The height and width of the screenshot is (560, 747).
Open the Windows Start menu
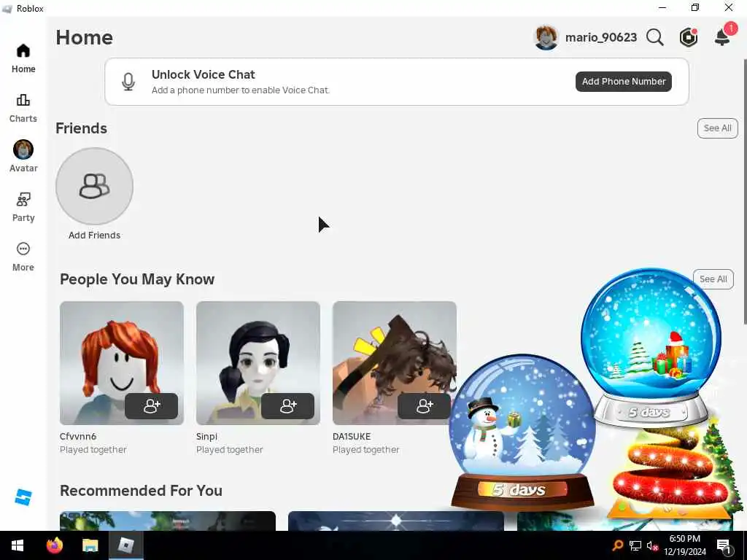(18, 545)
